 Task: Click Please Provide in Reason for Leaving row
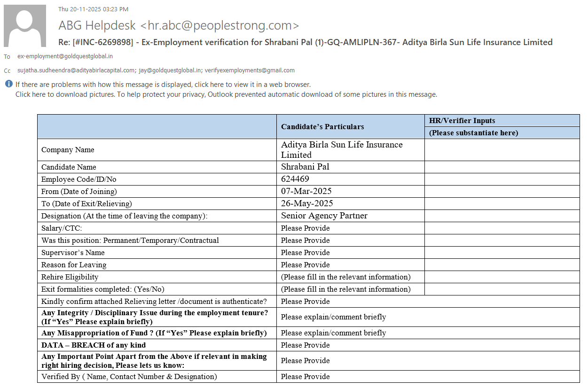[x=306, y=265]
